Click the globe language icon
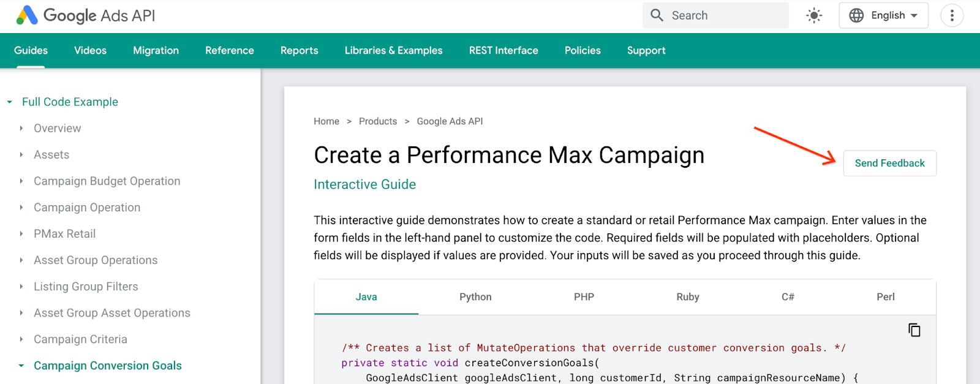Image resolution: width=980 pixels, height=384 pixels. (x=856, y=15)
